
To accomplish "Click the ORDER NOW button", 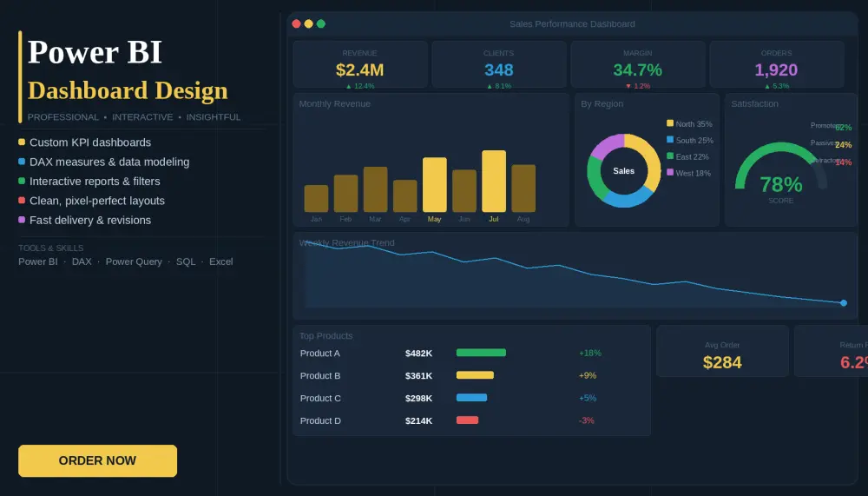I will pyautogui.click(x=97, y=460).
